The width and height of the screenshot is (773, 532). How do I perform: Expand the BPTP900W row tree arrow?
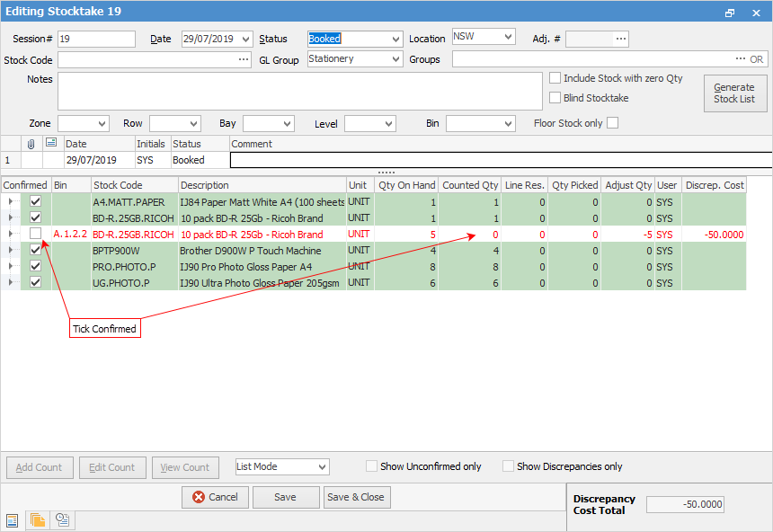point(11,251)
